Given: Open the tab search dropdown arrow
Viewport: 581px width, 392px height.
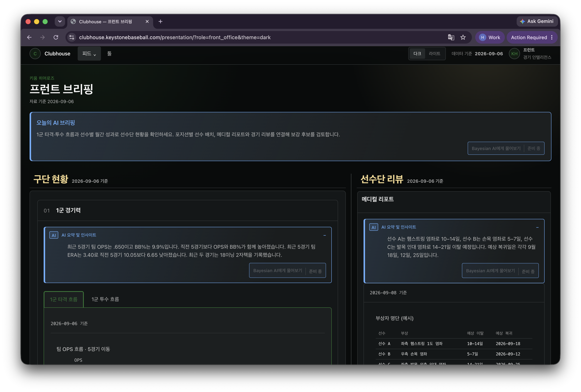Looking at the screenshot, I should pyautogui.click(x=60, y=21).
